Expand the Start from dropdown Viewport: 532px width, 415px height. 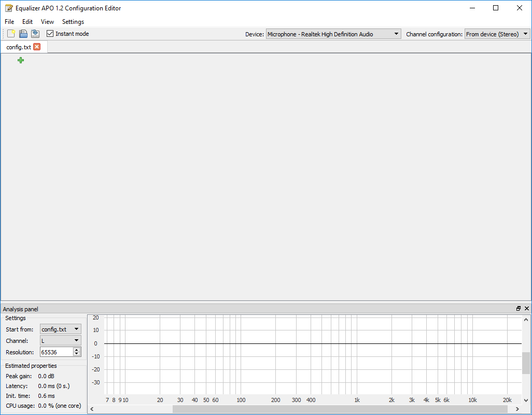point(60,329)
